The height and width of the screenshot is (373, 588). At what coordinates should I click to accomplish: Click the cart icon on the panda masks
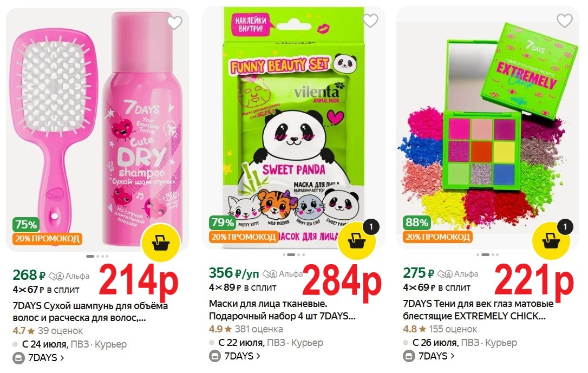click(x=357, y=241)
